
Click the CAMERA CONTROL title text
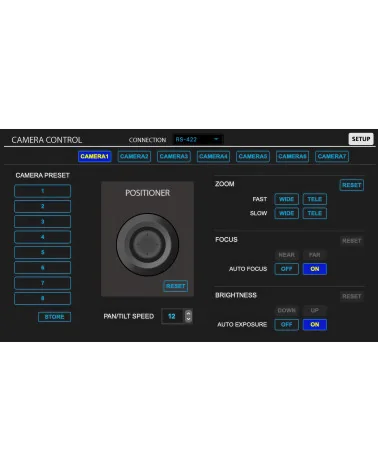click(47, 140)
